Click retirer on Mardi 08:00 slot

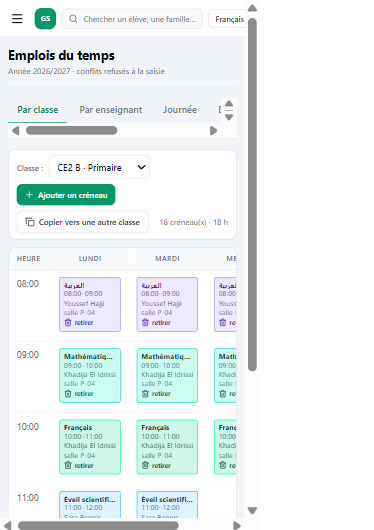tap(161, 322)
